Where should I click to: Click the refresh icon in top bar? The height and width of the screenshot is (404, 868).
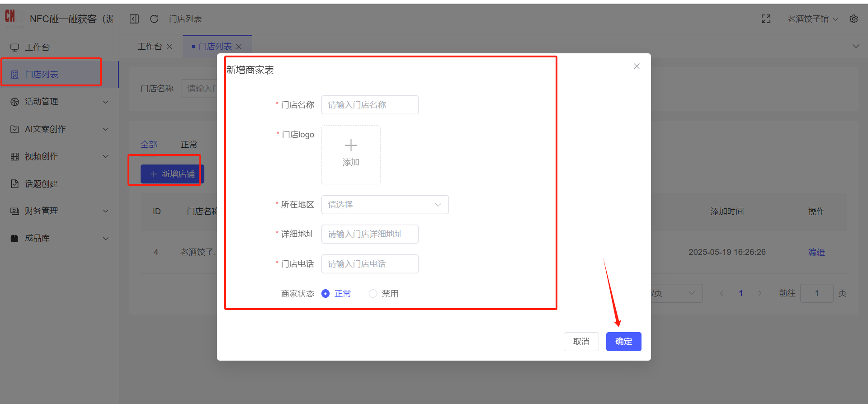154,19
